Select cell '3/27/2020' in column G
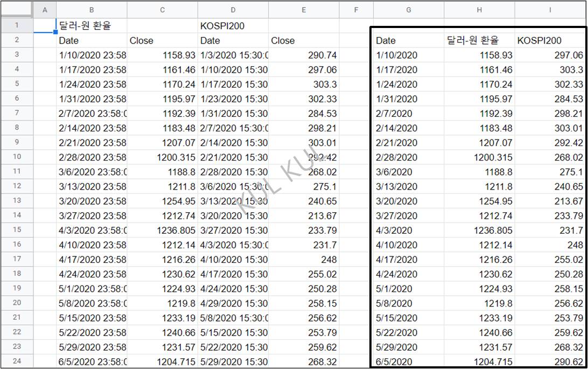 408,216
